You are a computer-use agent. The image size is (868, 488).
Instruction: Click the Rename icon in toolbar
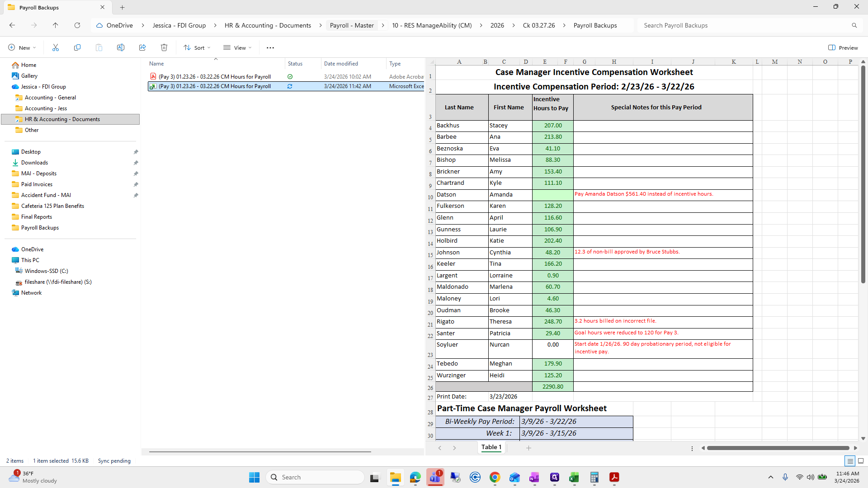tap(121, 47)
